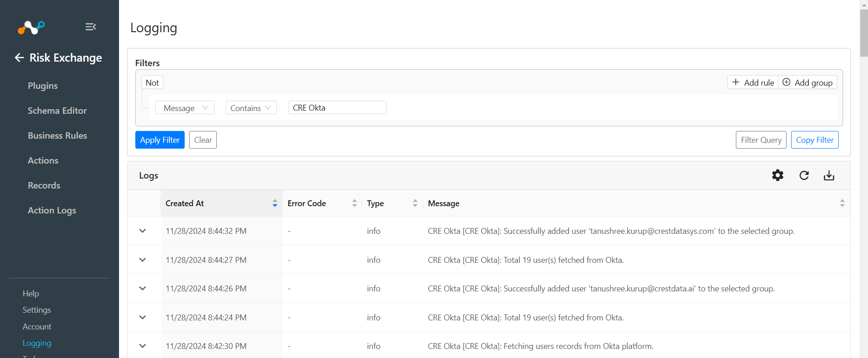Image resolution: width=868 pixels, height=358 pixels.
Task: Open log table settings gear
Action: (x=777, y=175)
